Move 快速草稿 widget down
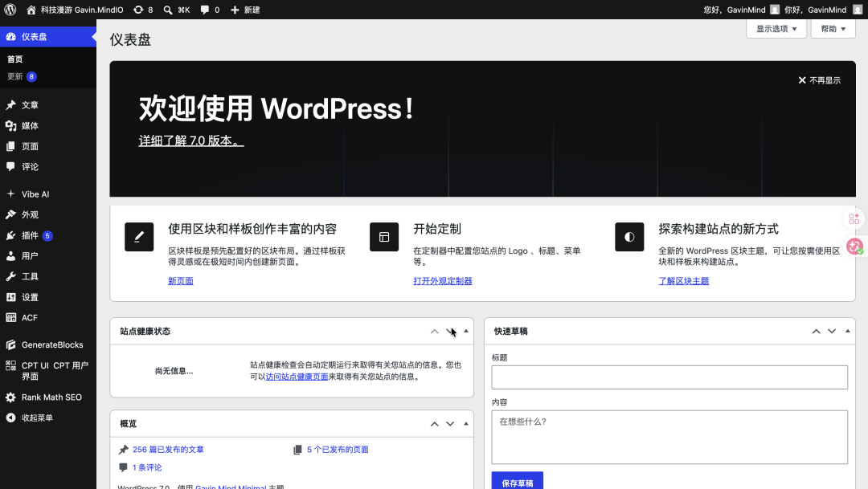 click(x=832, y=332)
